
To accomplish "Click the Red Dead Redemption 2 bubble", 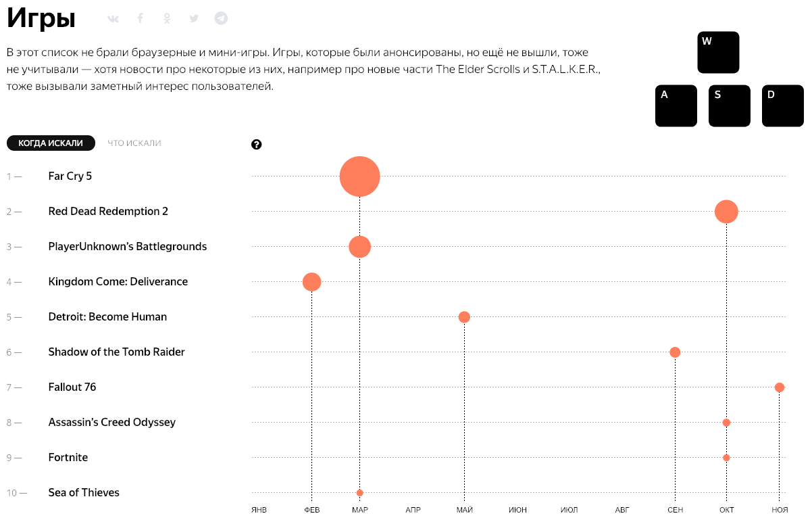I will [x=726, y=212].
